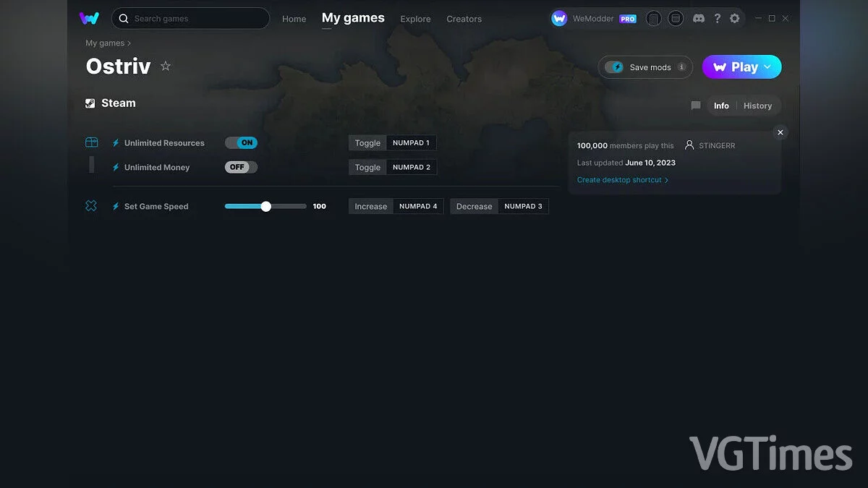Click the June 10, 2023 date
The width and height of the screenshot is (868, 488).
650,163
